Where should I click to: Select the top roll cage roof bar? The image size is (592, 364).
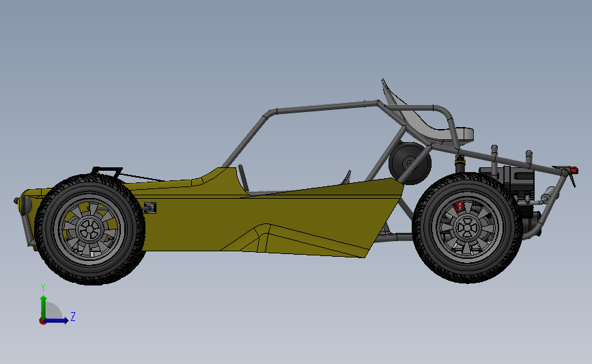point(326,107)
